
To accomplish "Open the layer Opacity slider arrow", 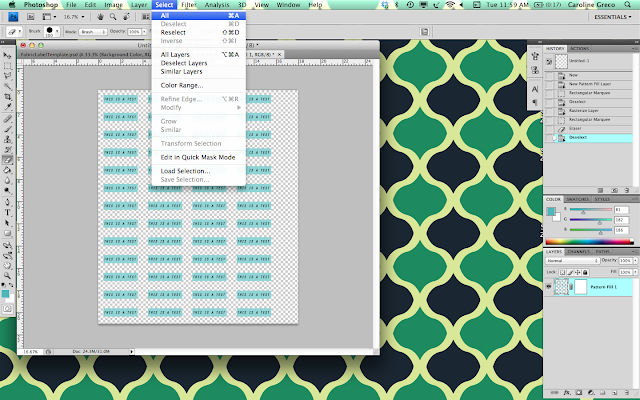I will tap(635, 260).
